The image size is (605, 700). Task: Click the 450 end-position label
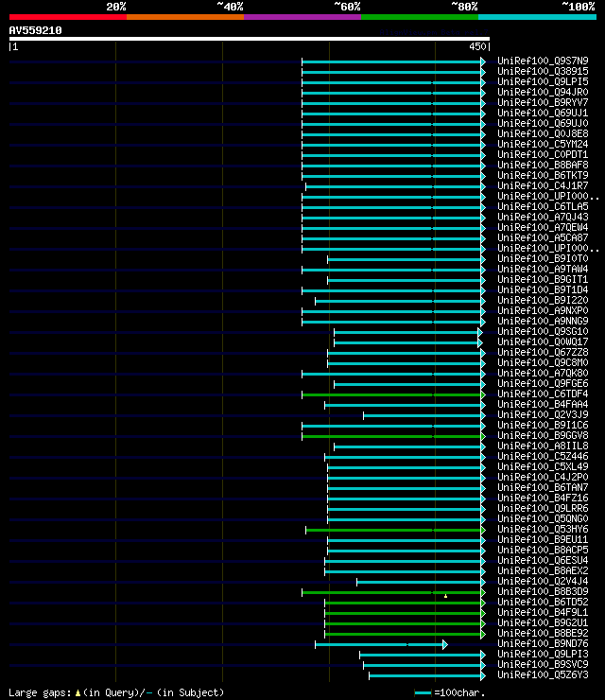pyautogui.click(x=477, y=46)
